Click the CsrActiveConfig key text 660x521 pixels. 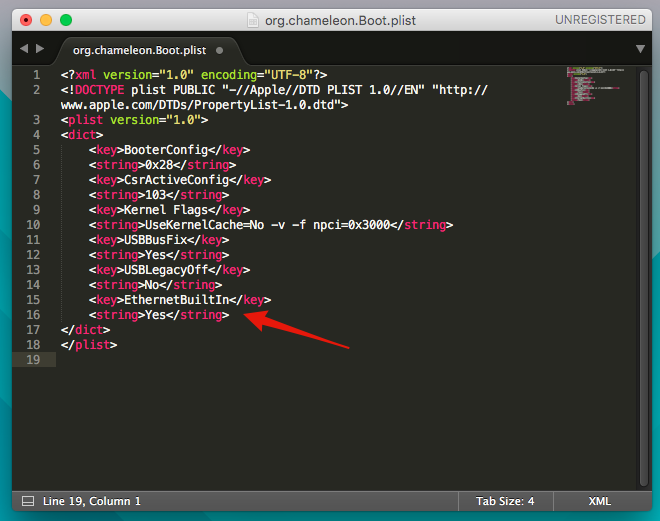click(x=176, y=180)
